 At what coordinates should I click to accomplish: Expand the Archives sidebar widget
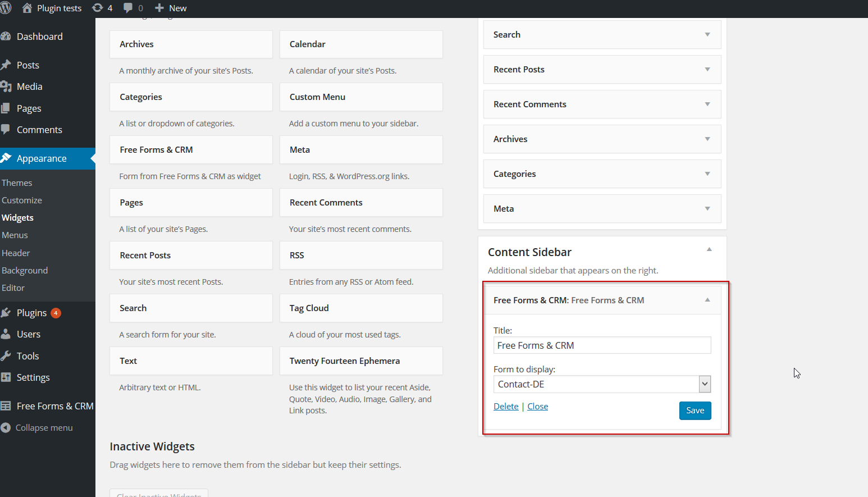tap(707, 139)
